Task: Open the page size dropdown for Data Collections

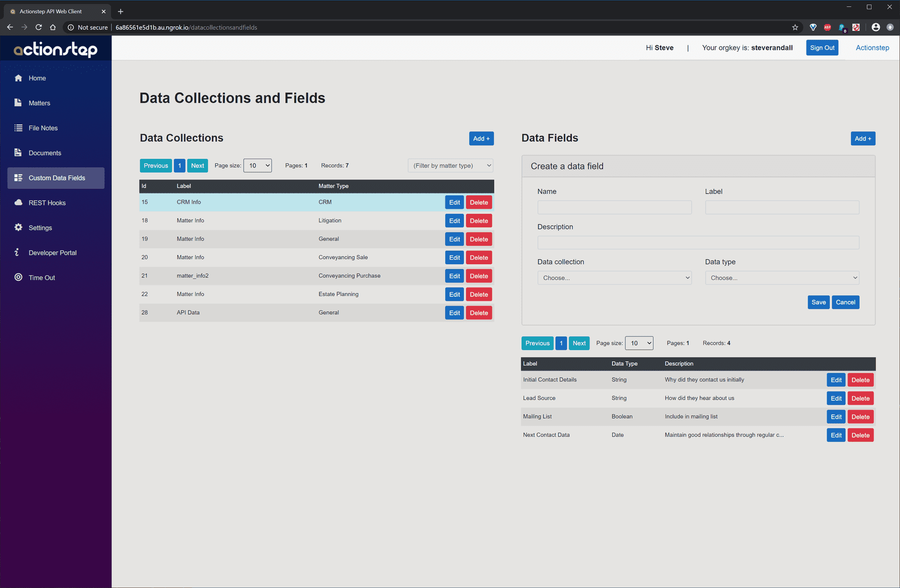Action: (x=257, y=165)
